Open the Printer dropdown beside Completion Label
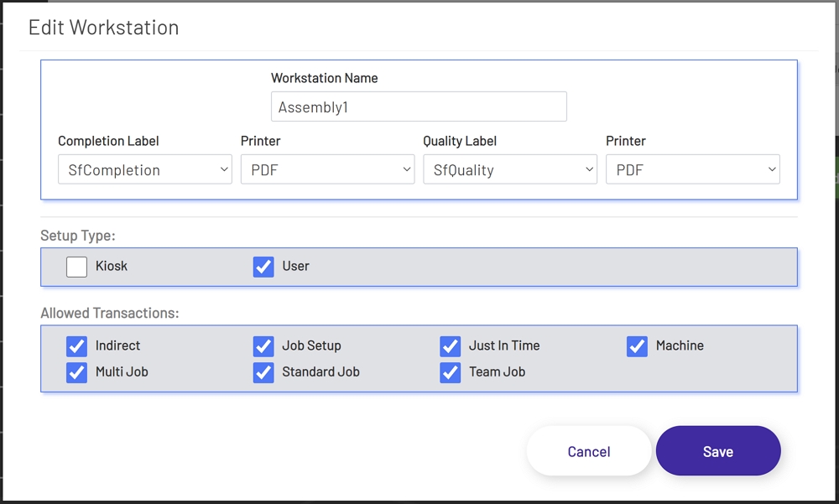This screenshot has height=504, width=839. pyautogui.click(x=327, y=169)
